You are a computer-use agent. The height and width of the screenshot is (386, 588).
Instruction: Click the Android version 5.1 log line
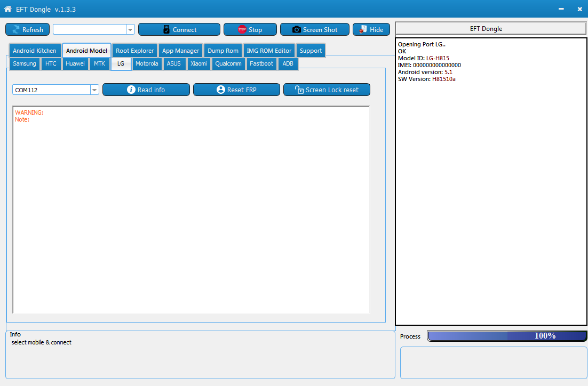tap(425, 72)
